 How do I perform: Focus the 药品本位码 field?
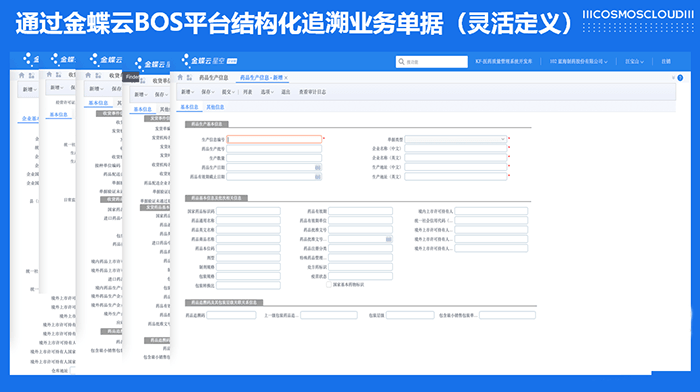pyautogui.click(x=248, y=248)
